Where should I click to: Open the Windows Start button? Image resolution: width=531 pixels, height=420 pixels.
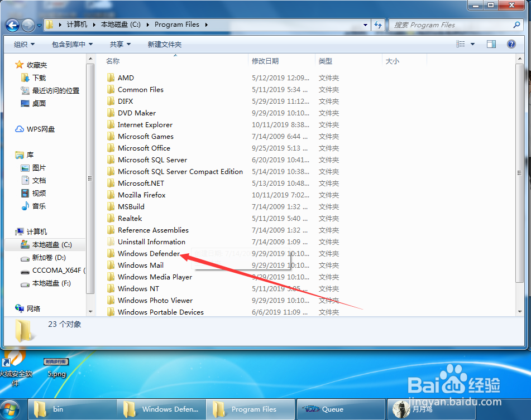(x=10, y=409)
